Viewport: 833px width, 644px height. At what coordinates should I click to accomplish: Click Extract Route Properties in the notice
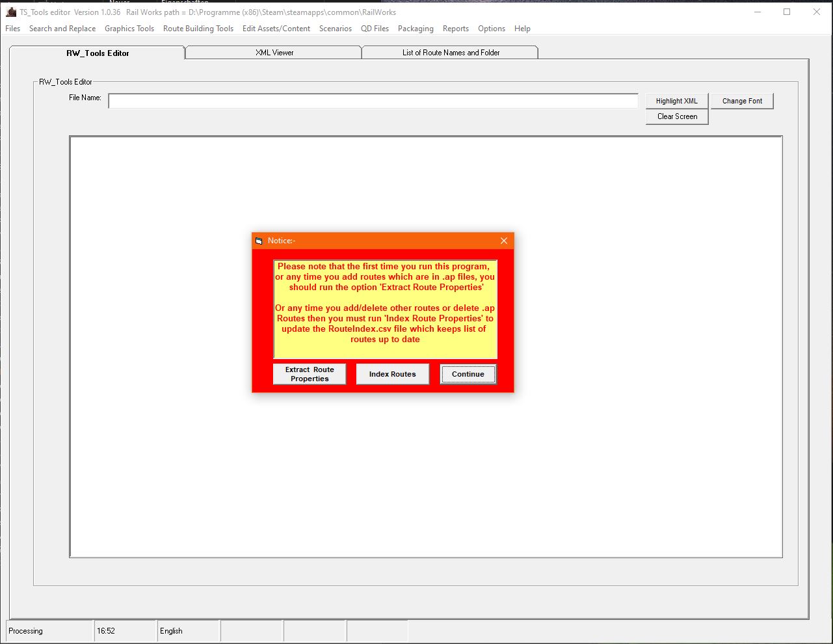(310, 374)
